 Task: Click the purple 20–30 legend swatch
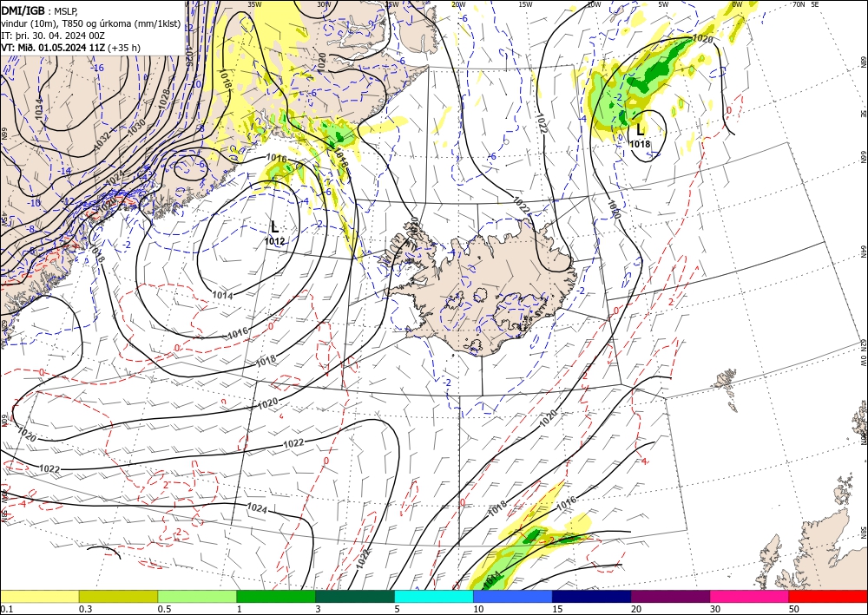670,596
